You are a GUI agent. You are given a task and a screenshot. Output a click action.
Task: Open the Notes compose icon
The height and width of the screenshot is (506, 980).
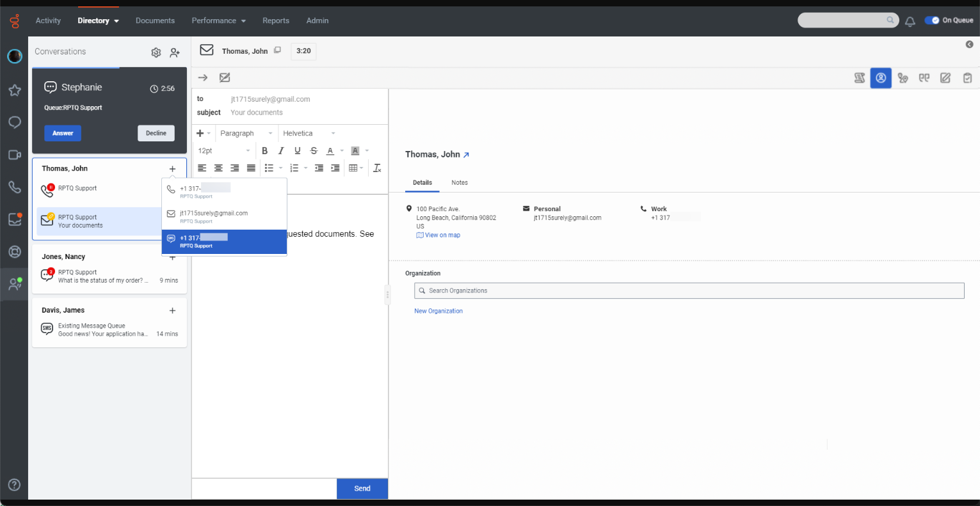pyautogui.click(x=945, y=77)
